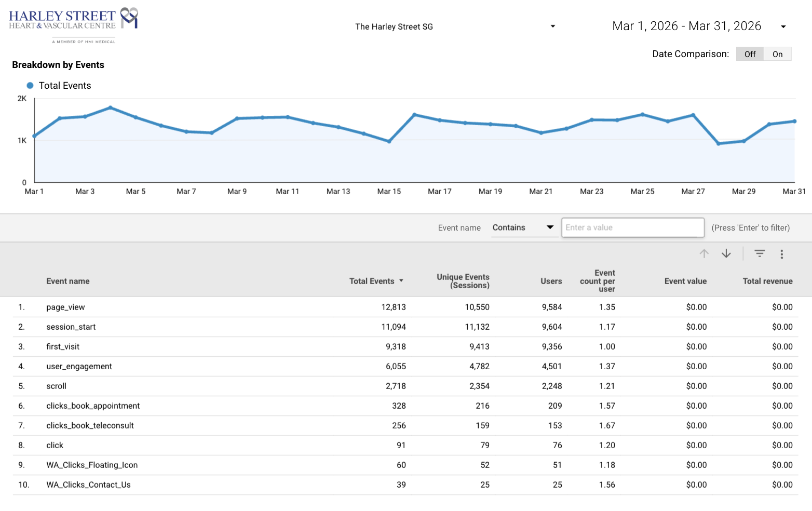This screenshot has height=511, width=812.
Task: Open the Contains condition dropdown
Action: pyautogui.click(x=524, y=227)
